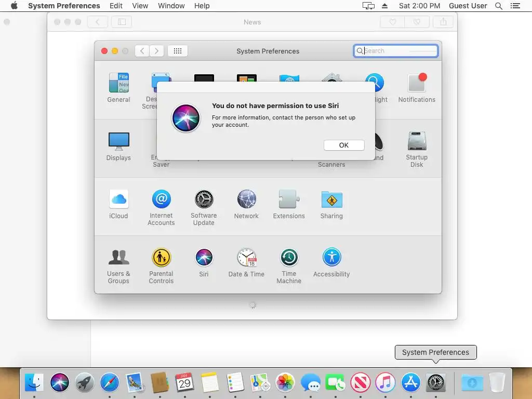Open Notes from the Dock
532x399 pixels.
click(x=210, y=382)
